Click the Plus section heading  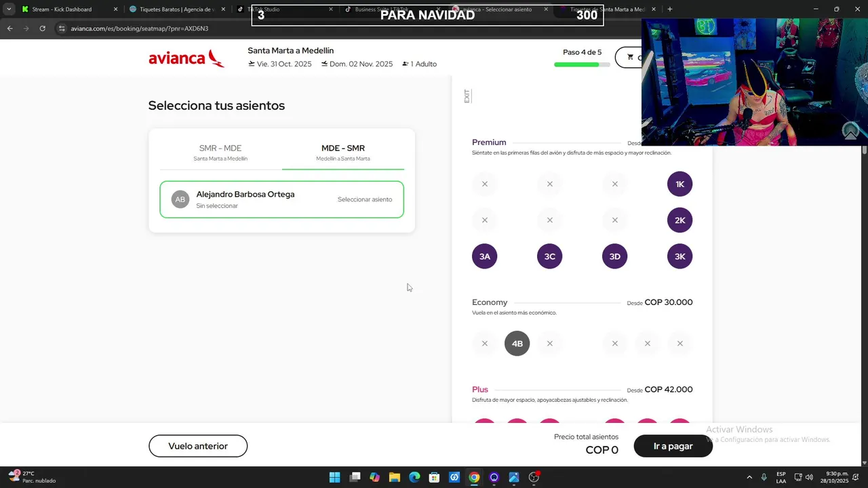[480, 390]
